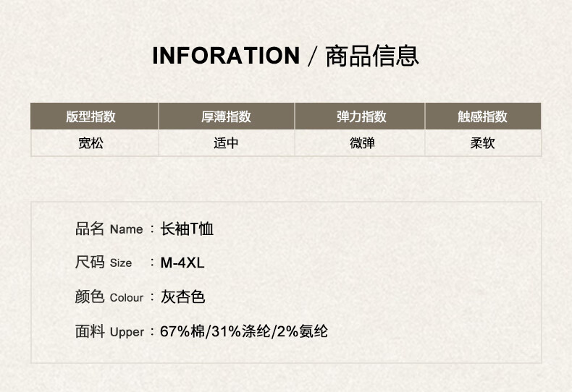
Task: Click the 品名 label
Action: click(x=90, y=229)
